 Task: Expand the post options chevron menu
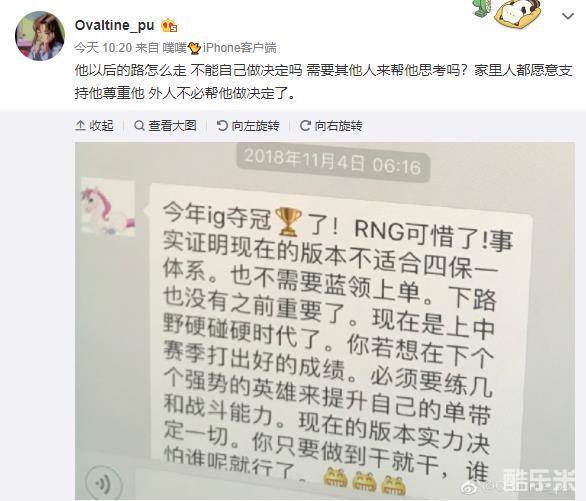coord(568,16)
